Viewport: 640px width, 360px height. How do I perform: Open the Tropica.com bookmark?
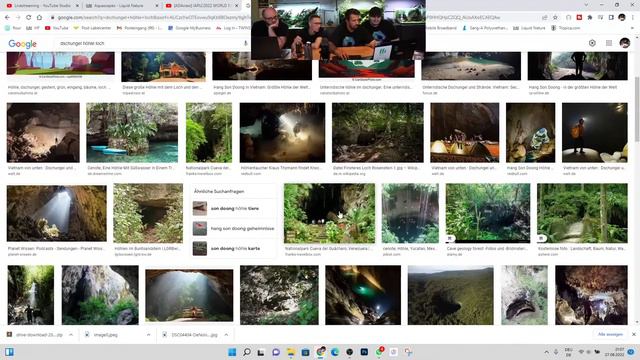pyautogui.click(x=566, y=28)
